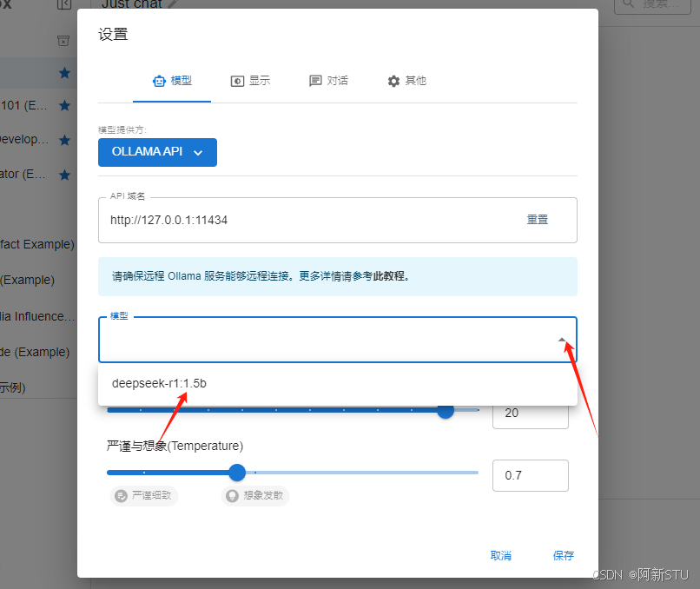Click the archive-delete icon in the sidebar header
The height and width of the screenshot is (589, 700).
pyautogui.click(x=63, y=41)
